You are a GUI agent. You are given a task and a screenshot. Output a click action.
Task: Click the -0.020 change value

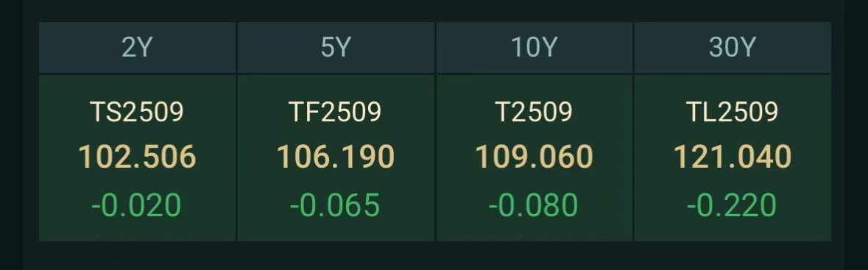pos(136,205)
